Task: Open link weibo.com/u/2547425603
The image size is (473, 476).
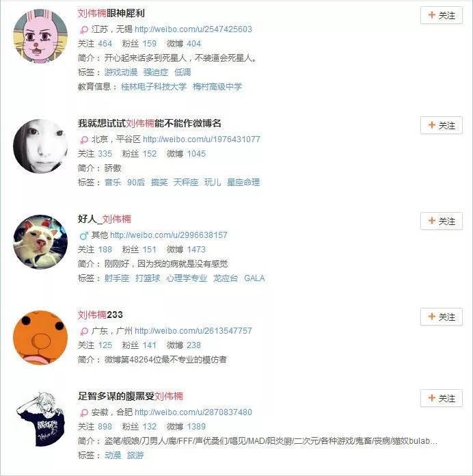Action: [x=193, y=29]
